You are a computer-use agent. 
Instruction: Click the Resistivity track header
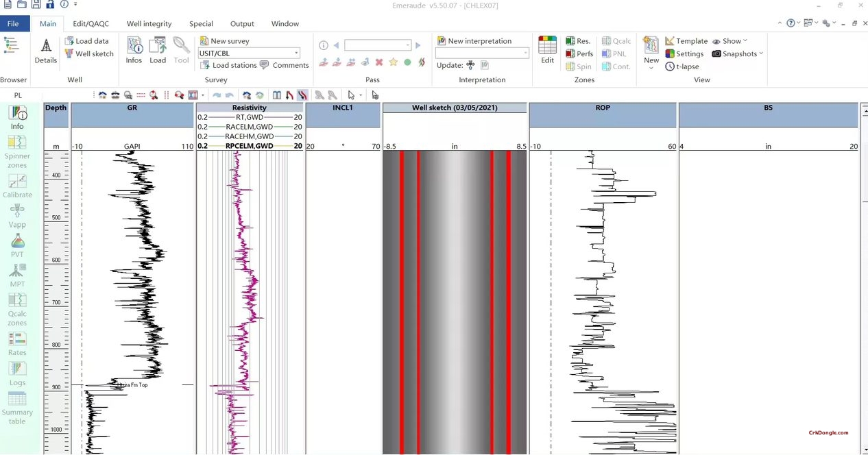point(250,108)
